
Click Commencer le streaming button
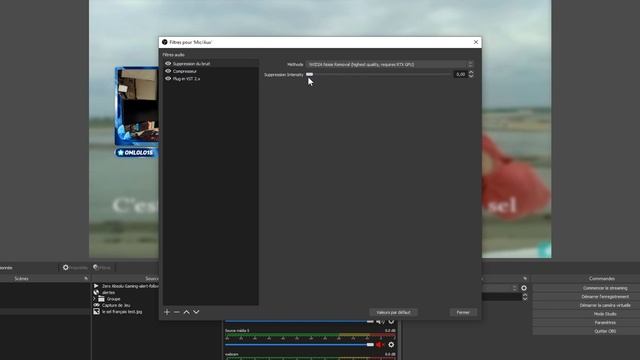(x=605, y=288)
